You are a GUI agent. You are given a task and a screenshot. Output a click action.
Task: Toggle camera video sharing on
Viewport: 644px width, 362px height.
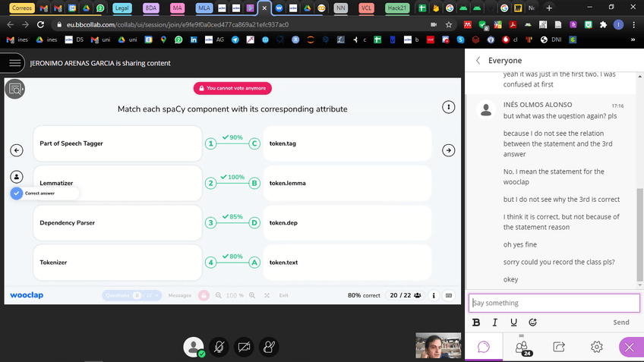(x=244, y=347)
